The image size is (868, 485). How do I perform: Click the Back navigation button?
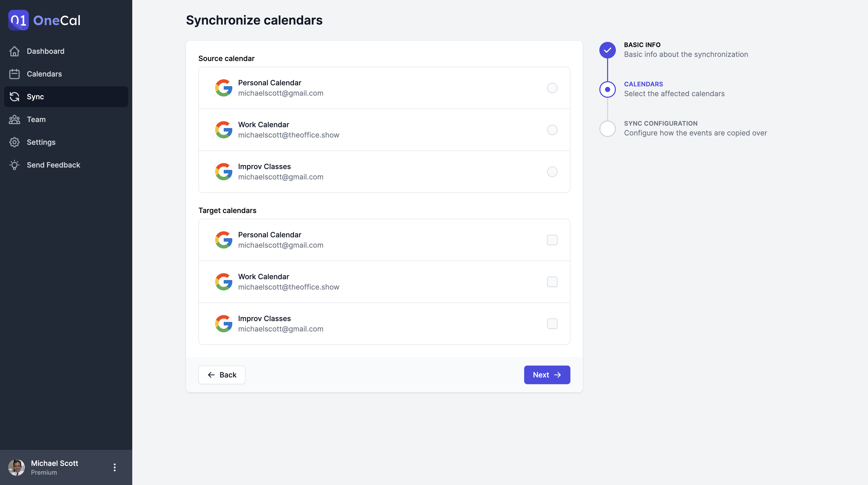(x=222, y=375)
